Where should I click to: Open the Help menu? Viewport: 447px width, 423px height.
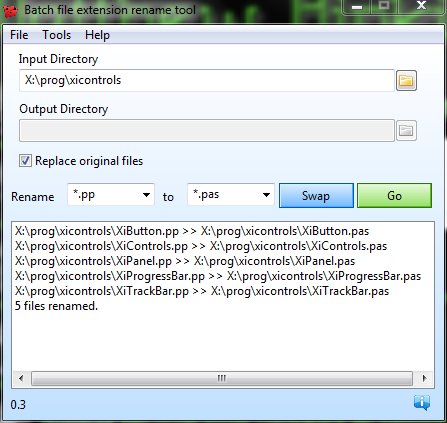[97, 35]
